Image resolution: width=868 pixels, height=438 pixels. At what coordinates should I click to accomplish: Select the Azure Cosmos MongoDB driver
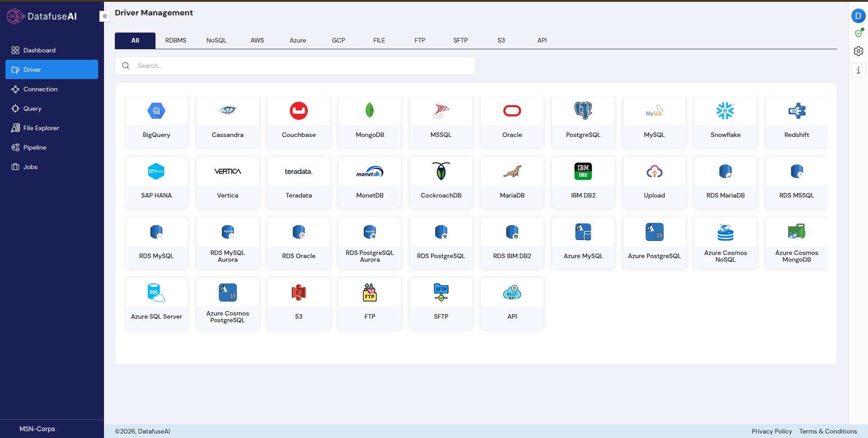coord(797,243)
